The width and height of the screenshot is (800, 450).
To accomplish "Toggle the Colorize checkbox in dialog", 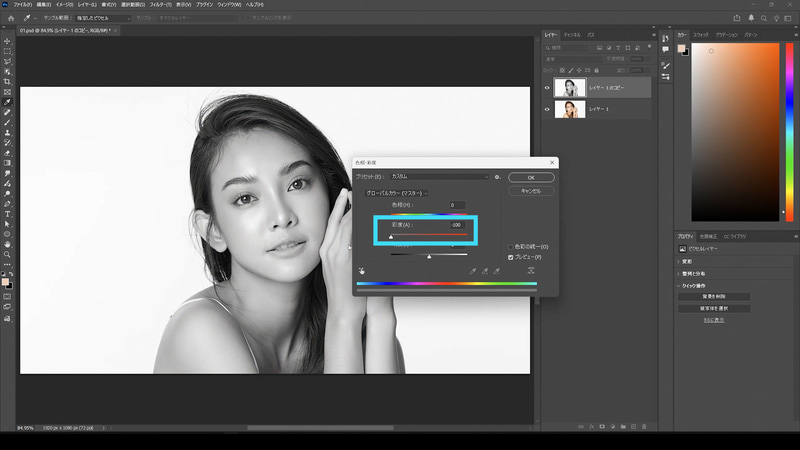I will pos(511,247).
